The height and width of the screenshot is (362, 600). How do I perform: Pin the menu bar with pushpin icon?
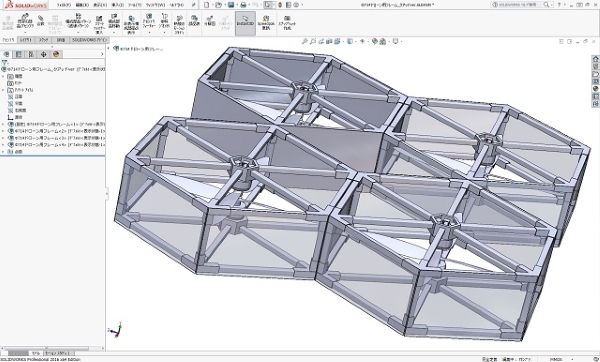click(x=194, y=5)
